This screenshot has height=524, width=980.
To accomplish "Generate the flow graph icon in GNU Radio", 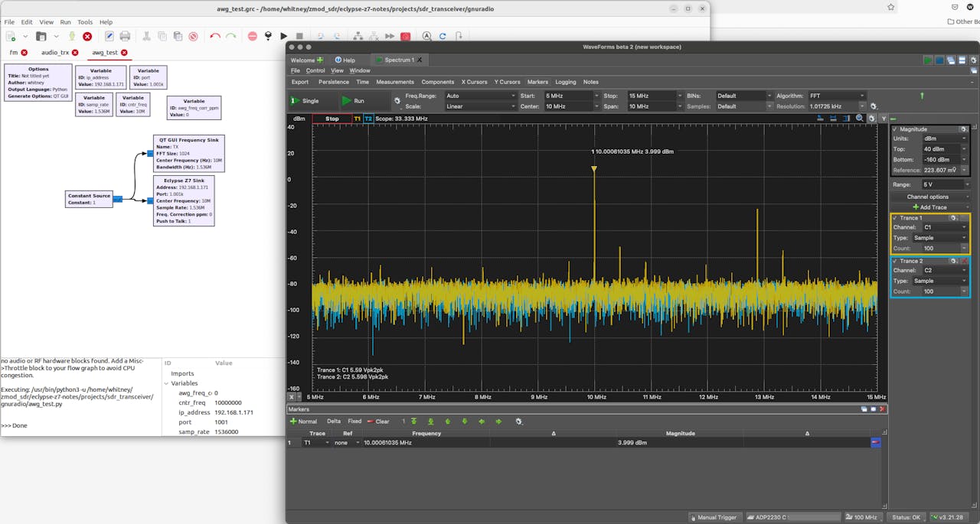I will click(268, 36).
